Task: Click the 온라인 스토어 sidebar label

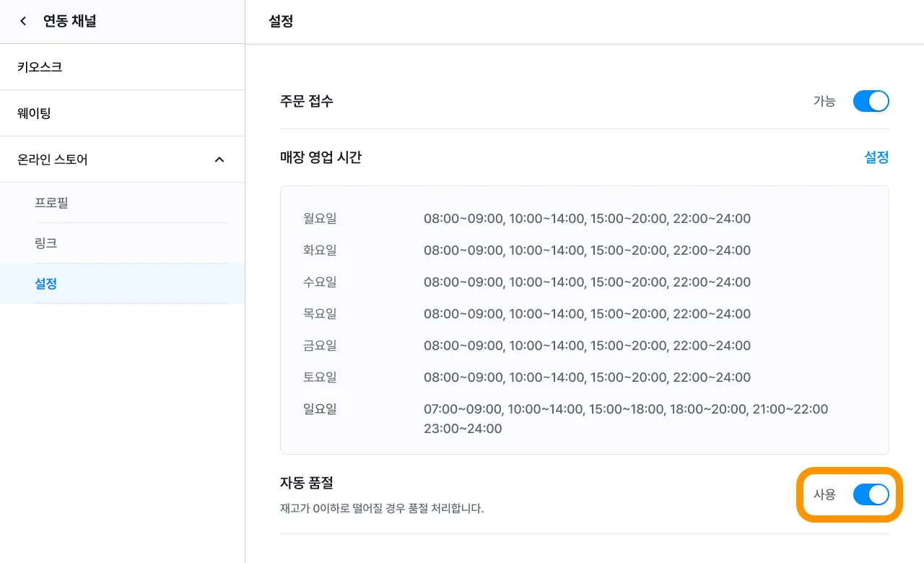Action: (53, 160)
